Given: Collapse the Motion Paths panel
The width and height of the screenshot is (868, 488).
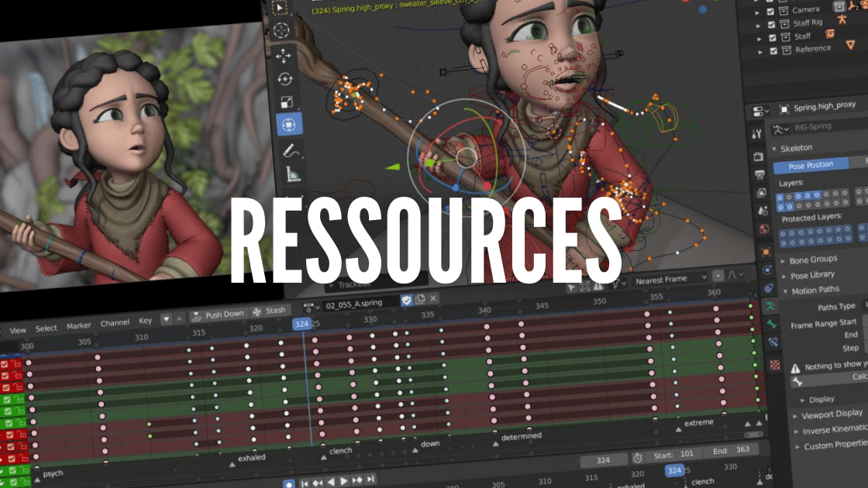Looking at the screenshot, I should (786, 291).
